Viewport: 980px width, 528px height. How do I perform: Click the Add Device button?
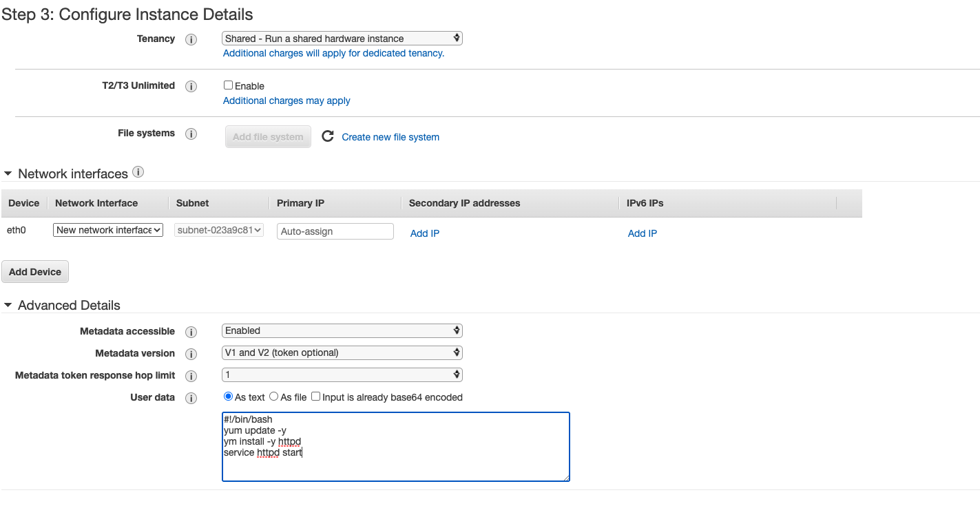[x=35, y=272]
